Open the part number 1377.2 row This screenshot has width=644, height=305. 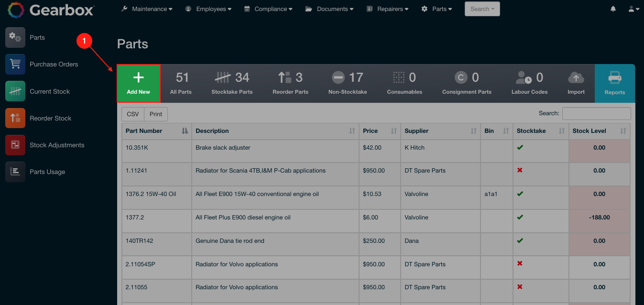135,218
